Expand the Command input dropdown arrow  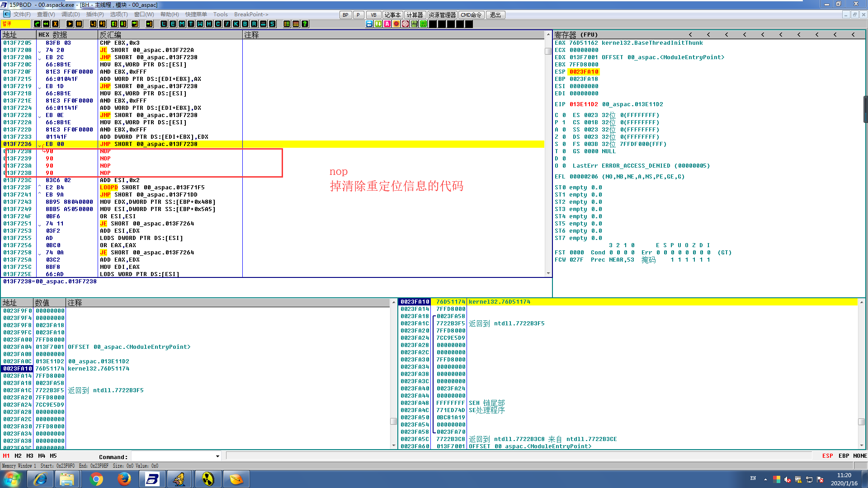click(x=217, y=456)
